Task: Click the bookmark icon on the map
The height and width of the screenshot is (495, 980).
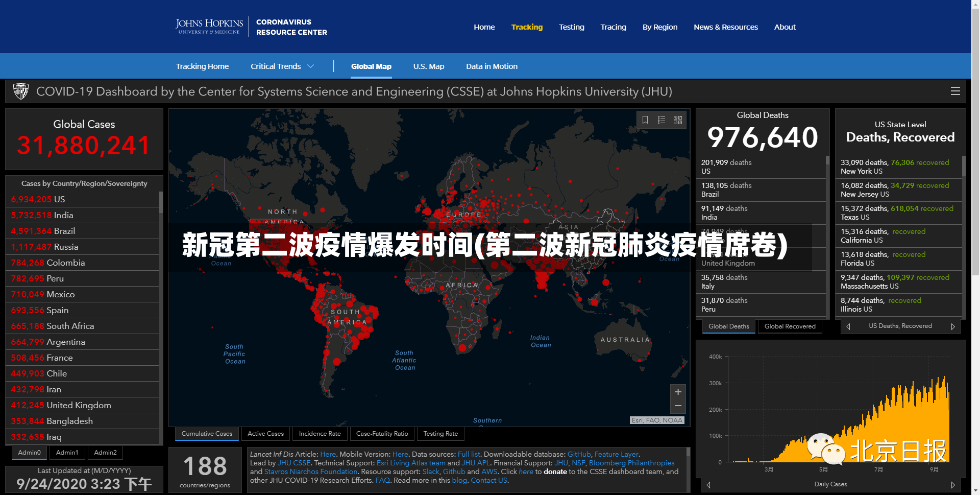Action: 645,120
